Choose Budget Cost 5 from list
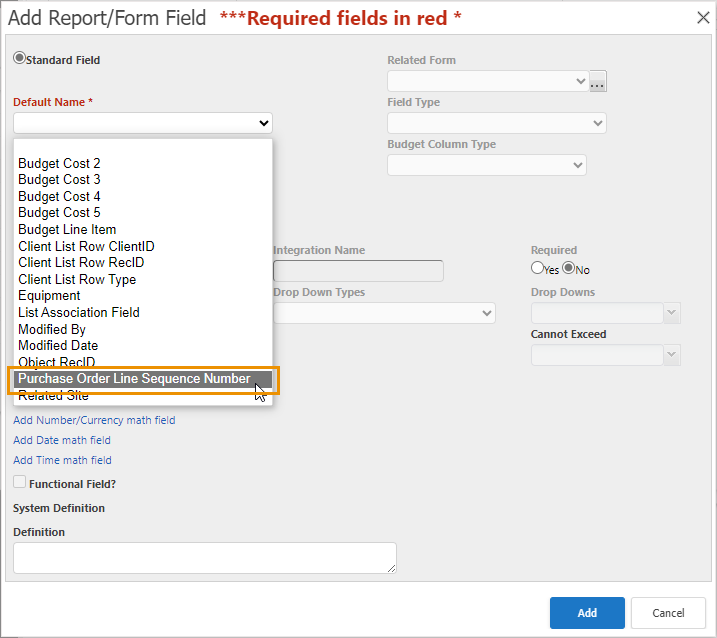Image resolution: width=717 pixels, height=638 pixels. click(143, 213)
